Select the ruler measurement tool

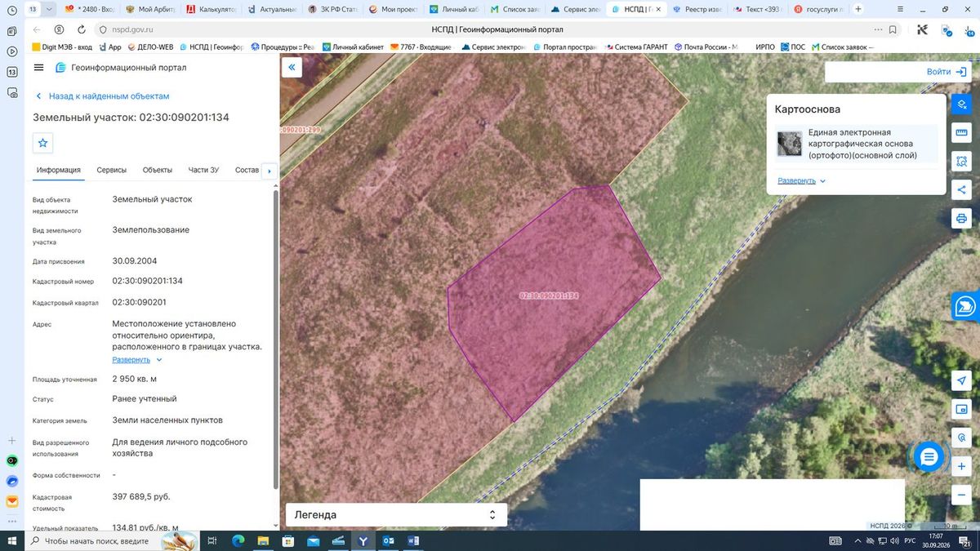pyautogui.click(x=961, y=133)
